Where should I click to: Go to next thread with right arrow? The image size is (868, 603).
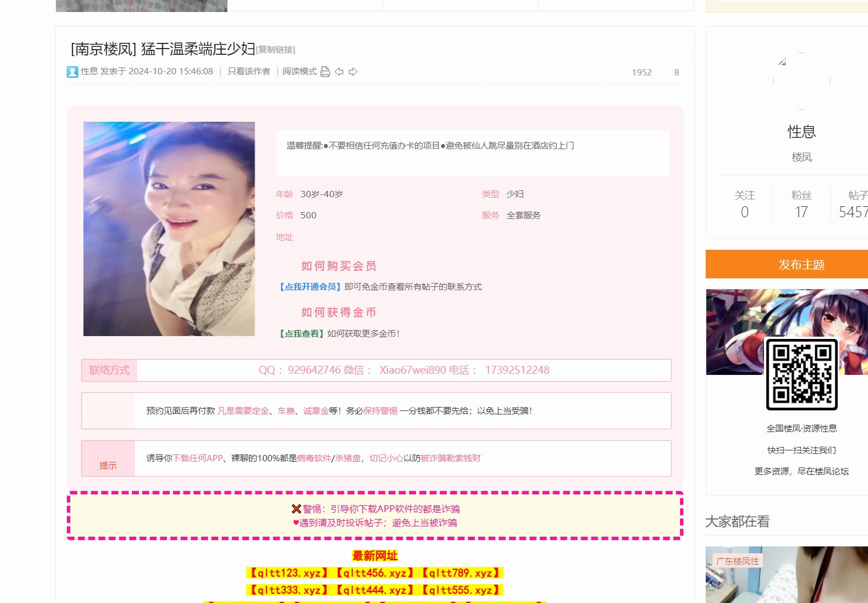(353, 71)
